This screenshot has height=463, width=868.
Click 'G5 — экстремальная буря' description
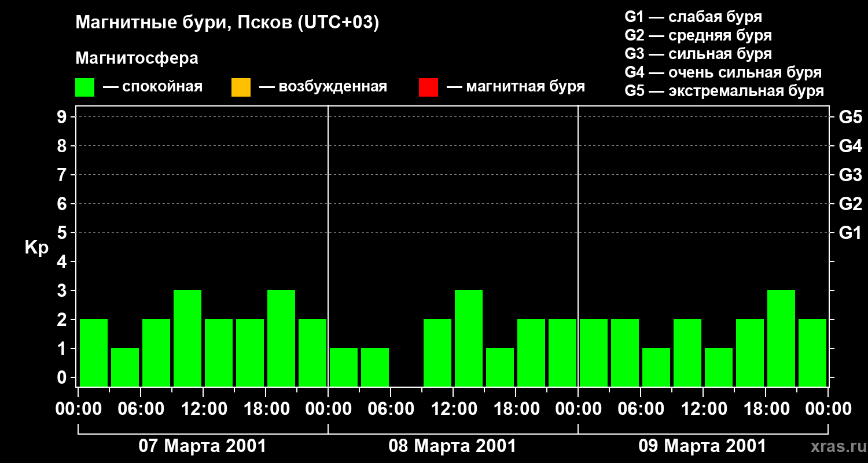pos(724,91)
